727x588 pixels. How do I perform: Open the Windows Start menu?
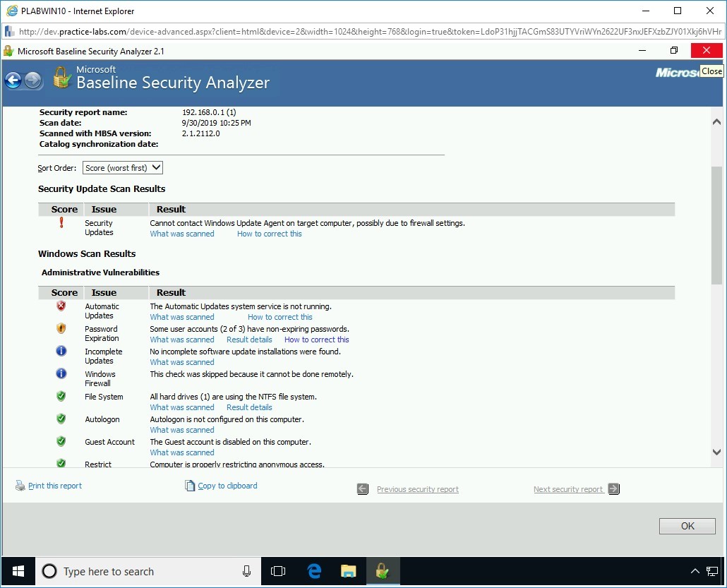tap(18, 571)
